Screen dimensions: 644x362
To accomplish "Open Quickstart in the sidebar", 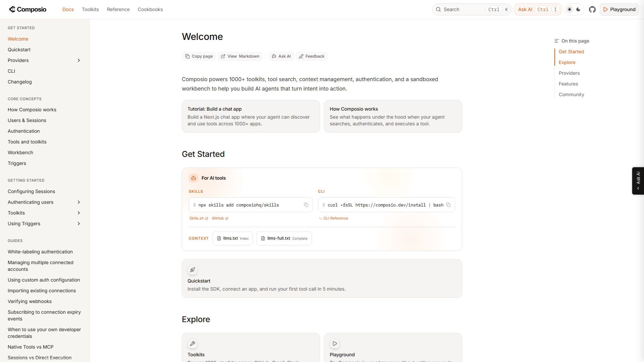I will 19,50.
